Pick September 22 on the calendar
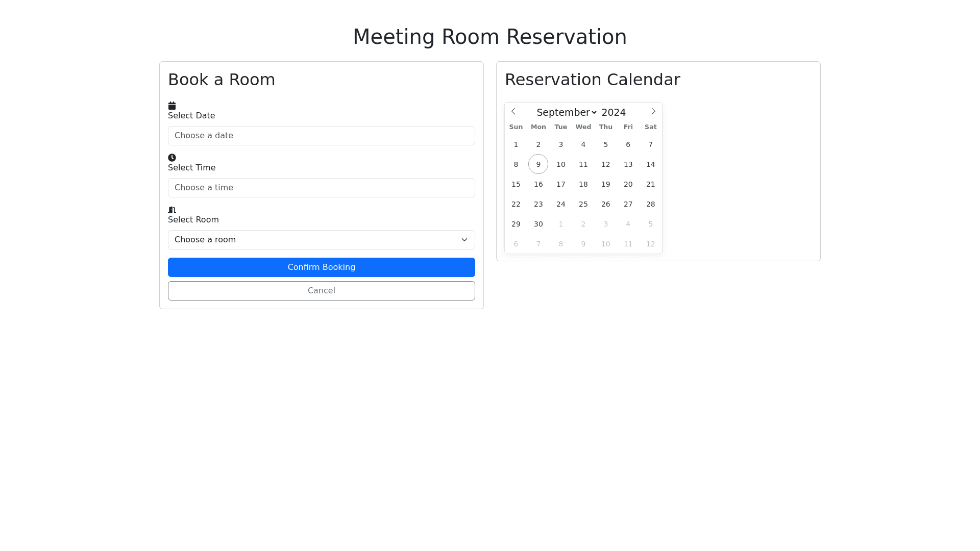The width and height of the screenshot is (980, 551). (516, 204)
